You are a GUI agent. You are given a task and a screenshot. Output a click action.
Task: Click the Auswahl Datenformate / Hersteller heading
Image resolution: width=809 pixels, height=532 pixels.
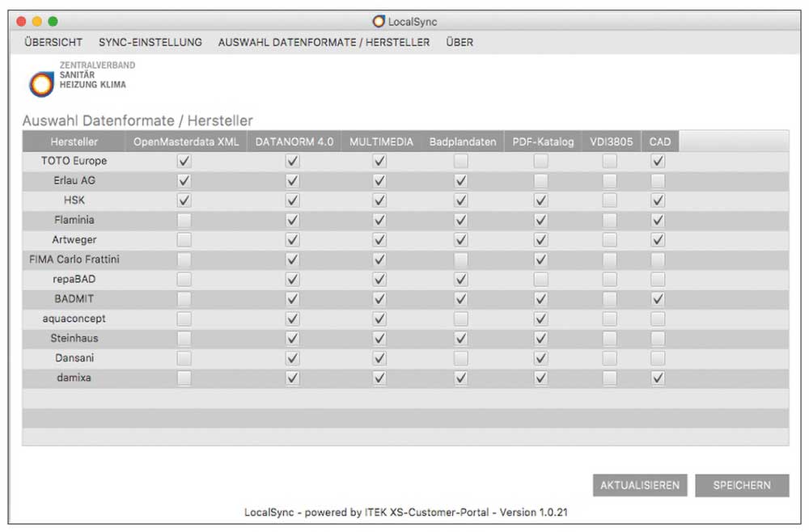pyautogui.click(x=138, y=120)
